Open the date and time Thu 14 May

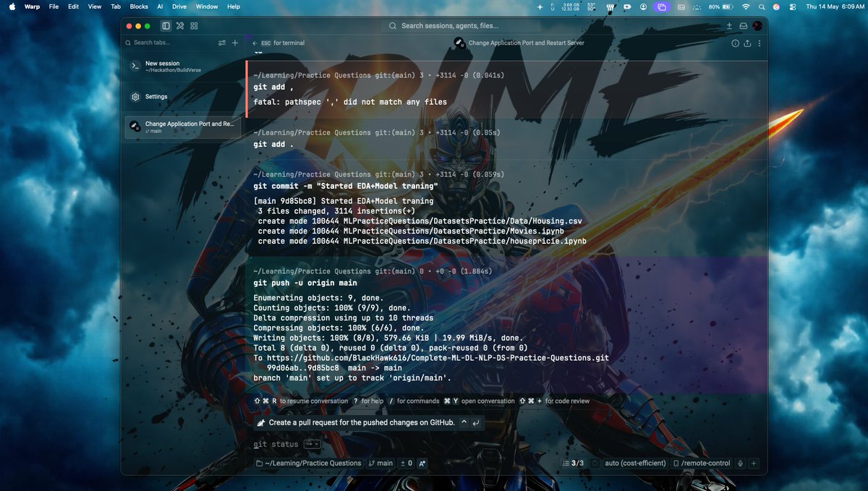[834, 7]
